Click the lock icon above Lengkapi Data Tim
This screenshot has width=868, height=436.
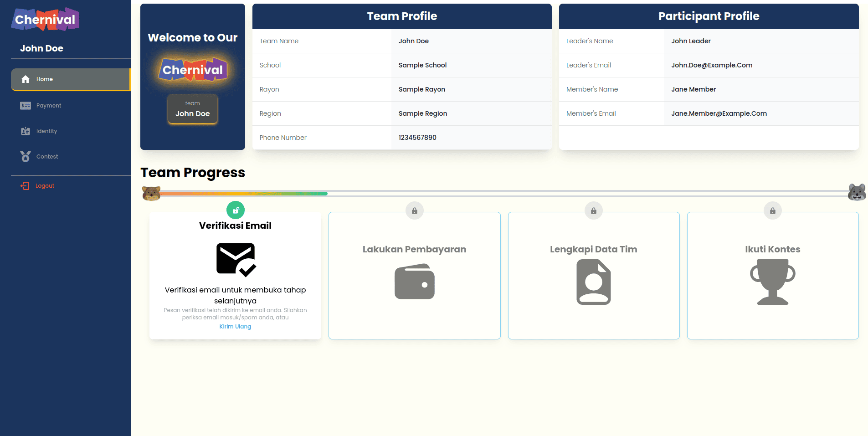pos(594,210)
